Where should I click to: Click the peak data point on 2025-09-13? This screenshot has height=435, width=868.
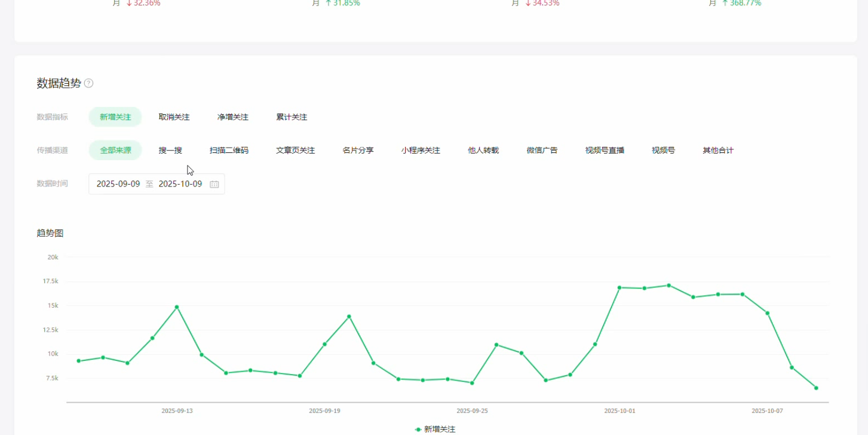[177, 307]
